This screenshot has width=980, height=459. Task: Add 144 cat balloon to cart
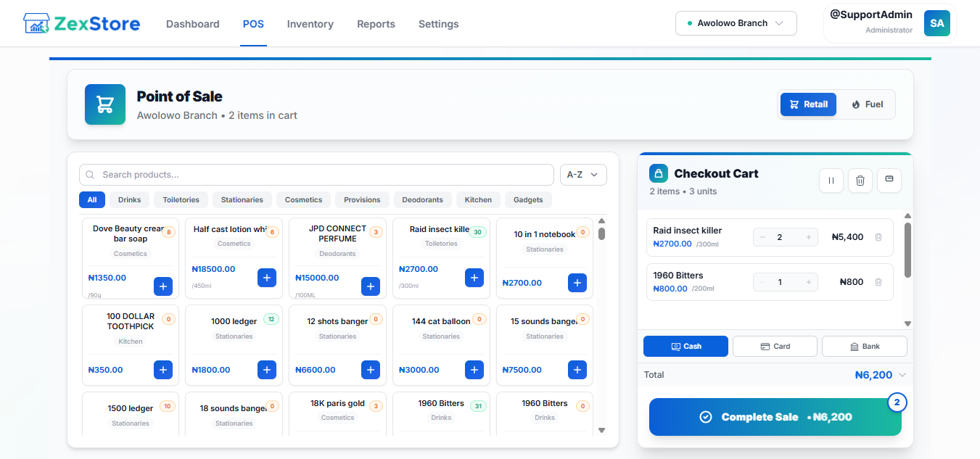(474, 370)
